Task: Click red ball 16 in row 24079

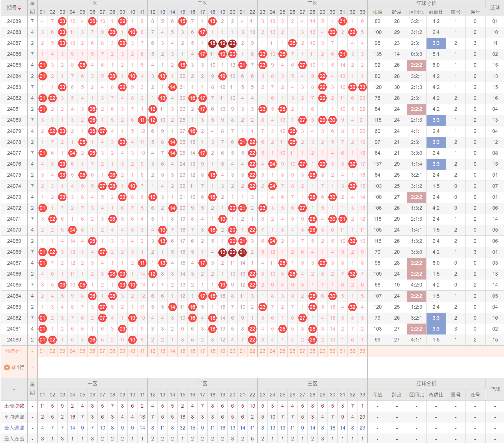Action: click(x=193, y=131)
